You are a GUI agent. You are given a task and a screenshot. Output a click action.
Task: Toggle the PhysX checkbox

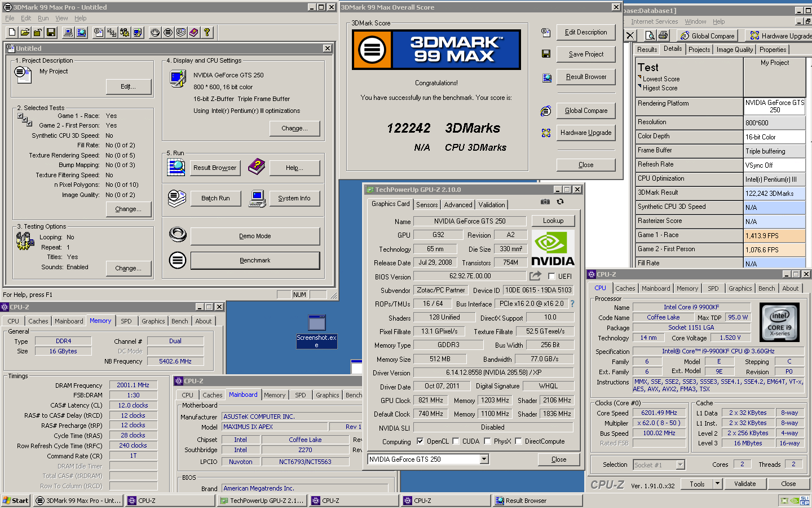(488, 441)
